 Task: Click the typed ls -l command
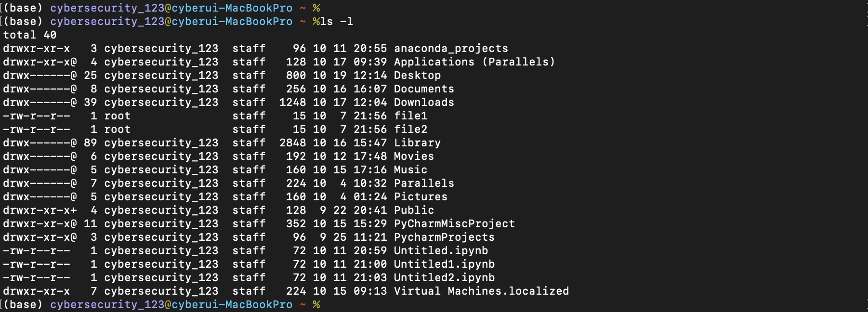tap(337, 22)
